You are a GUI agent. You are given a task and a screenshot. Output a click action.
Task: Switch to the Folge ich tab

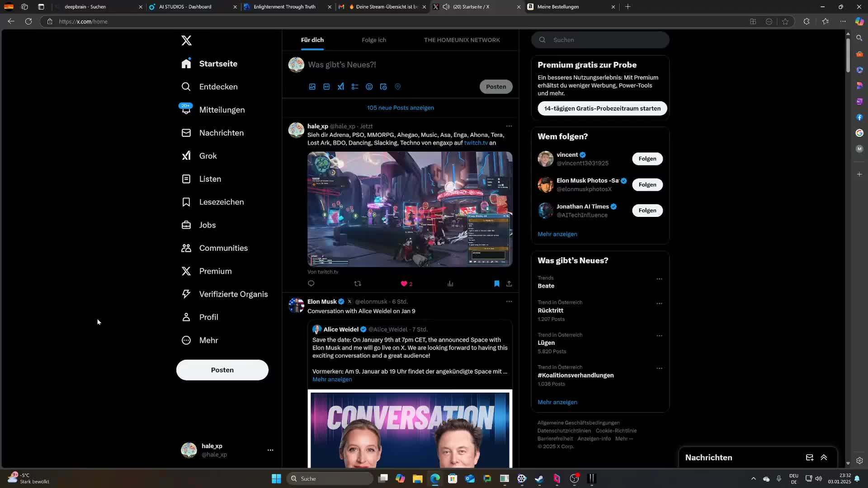point(374,40)
